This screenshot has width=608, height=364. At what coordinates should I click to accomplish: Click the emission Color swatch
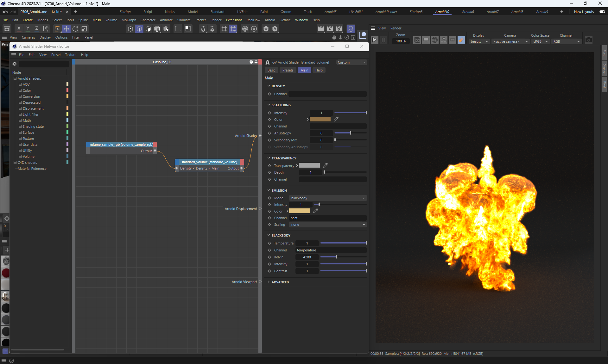click(299, 211)
